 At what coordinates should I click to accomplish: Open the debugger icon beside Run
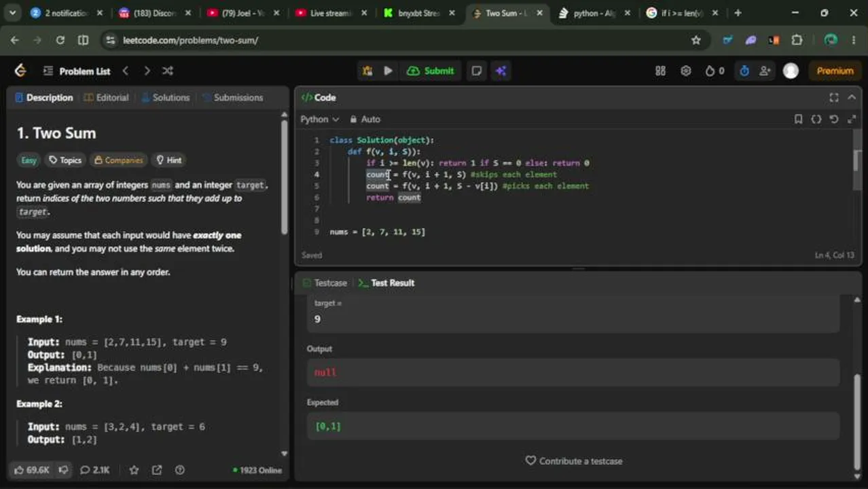tap(367, 71)
